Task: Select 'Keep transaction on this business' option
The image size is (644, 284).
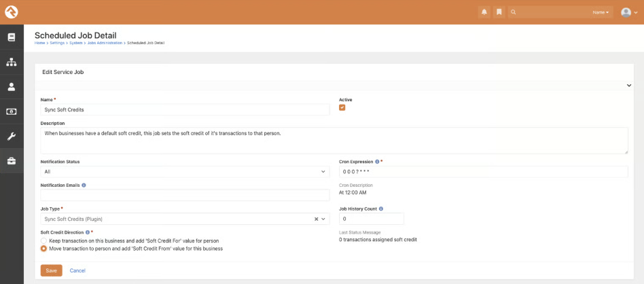Action: [x=44, y=241]
